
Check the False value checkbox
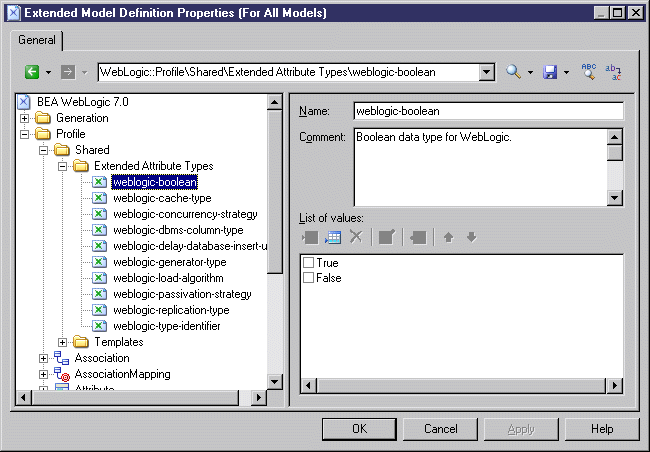[308, 277]
